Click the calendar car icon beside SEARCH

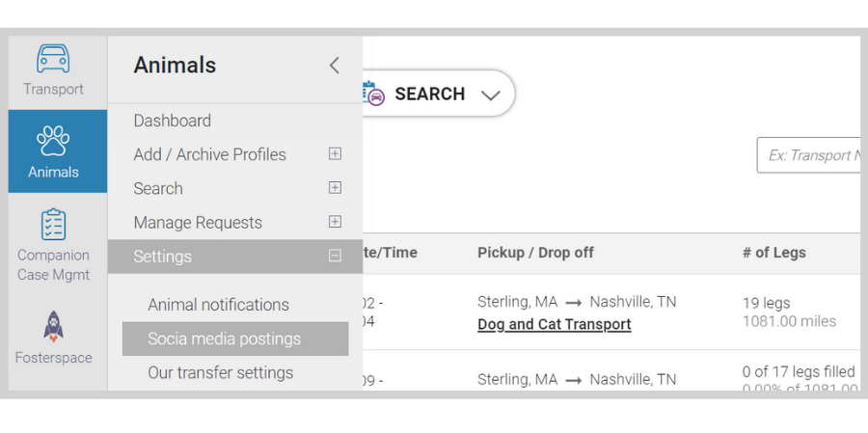[373, 94]
